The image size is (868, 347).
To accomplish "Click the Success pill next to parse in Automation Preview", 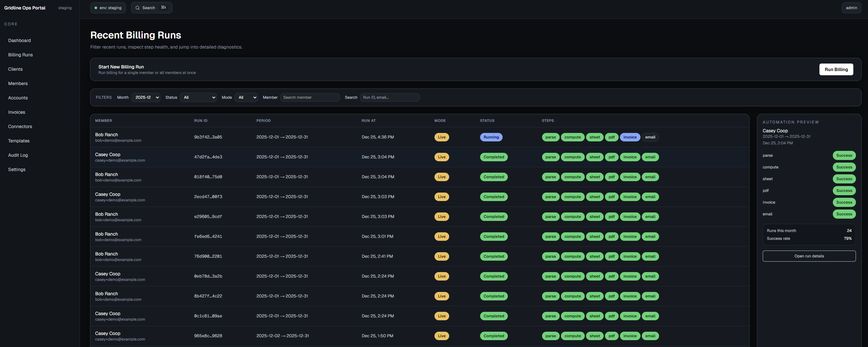I will pos(844,155).
